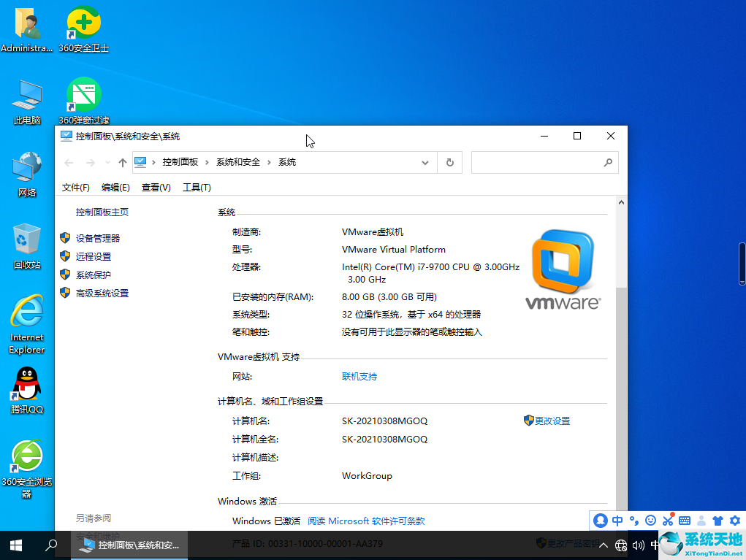The height and width of the screenshot is (560, 746).
Task: Click 系统和安全 in the address breadcrumb
Action: point(238,162)
